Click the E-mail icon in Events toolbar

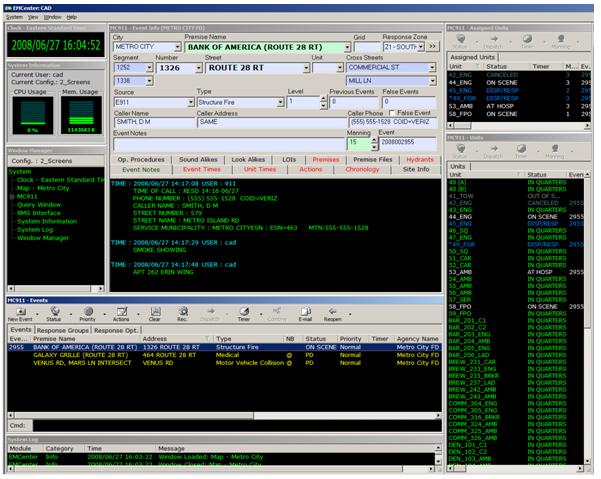pos(304,311)
